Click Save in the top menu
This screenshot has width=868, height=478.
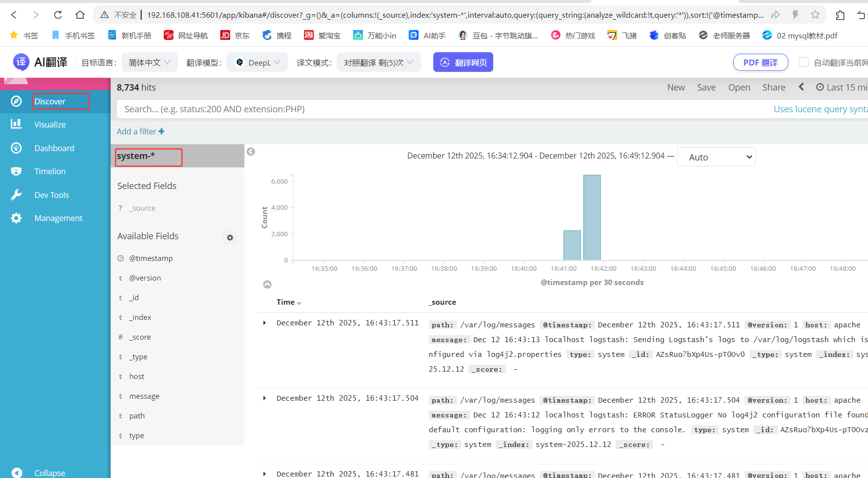click(x=706, y=87)
